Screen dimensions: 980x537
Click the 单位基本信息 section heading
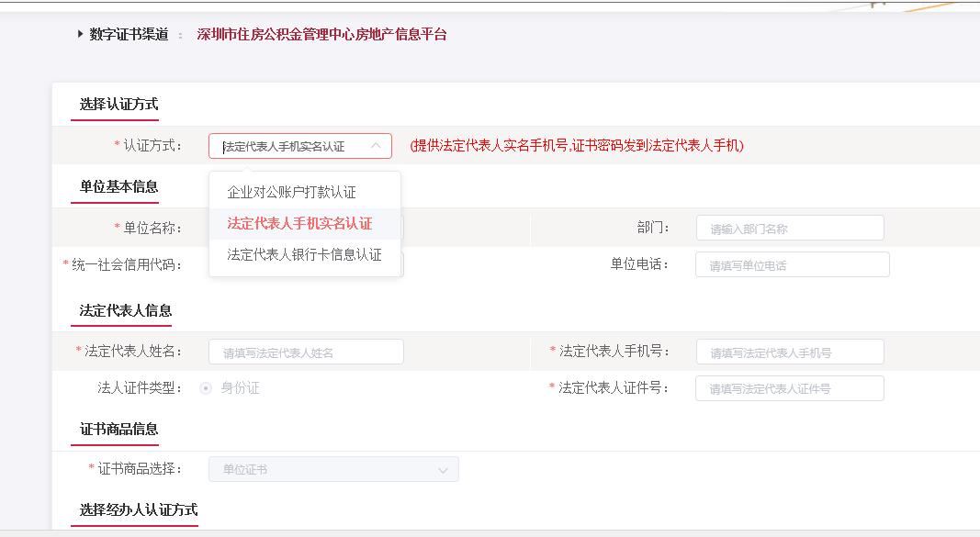point(118,187)
